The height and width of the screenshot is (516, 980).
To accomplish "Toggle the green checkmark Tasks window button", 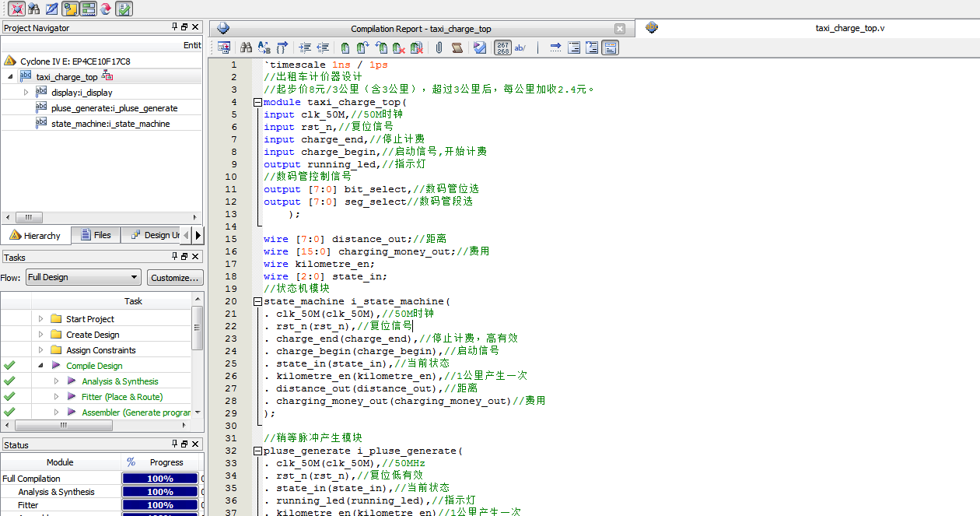I will (124, 9).
